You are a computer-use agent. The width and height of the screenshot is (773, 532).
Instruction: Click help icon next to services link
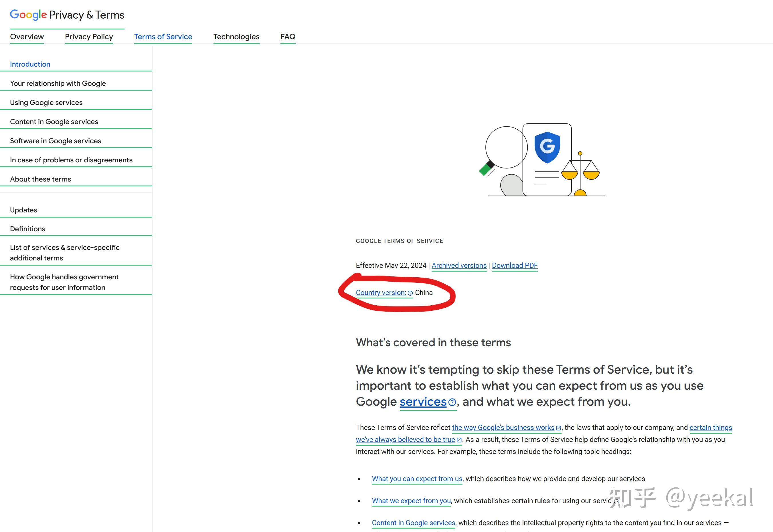click(x=452, y=402)
